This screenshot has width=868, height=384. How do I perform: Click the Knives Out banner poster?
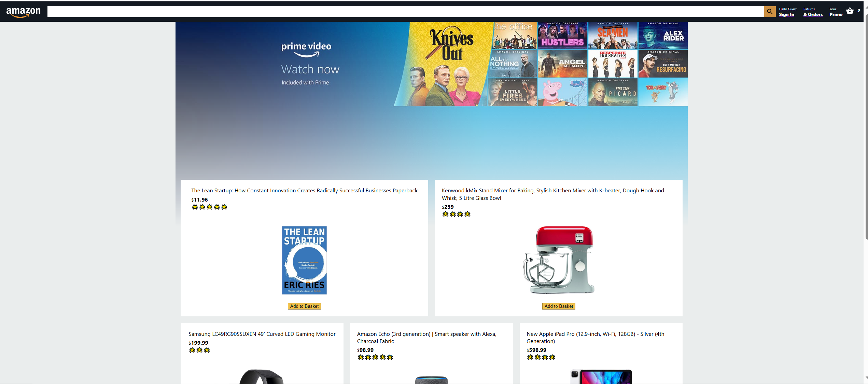click(x=447, y=64)
